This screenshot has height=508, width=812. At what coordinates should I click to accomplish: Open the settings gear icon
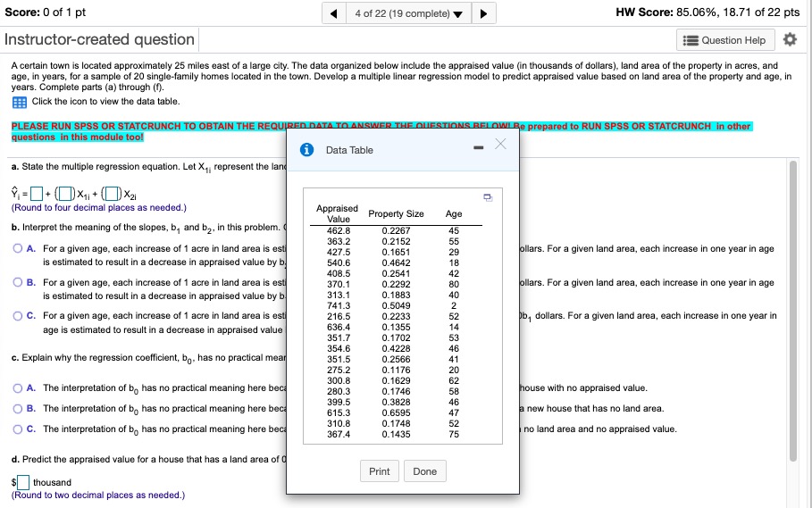[790, 39]
